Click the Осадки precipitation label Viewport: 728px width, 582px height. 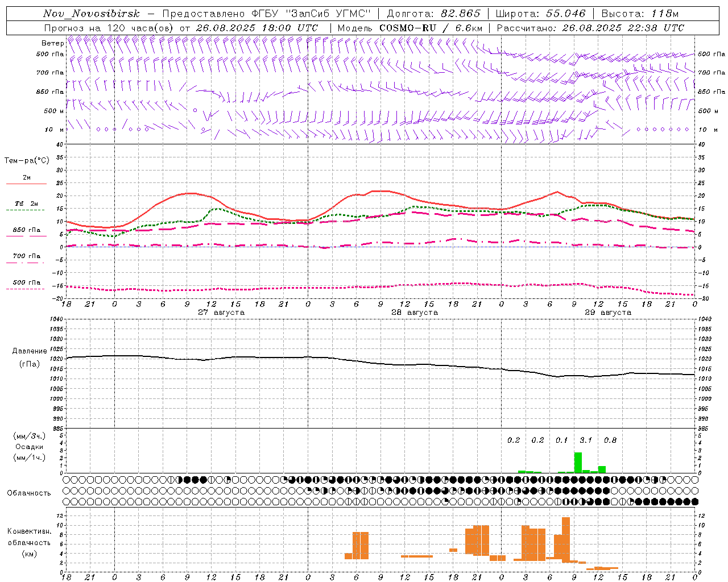(29, 447)
